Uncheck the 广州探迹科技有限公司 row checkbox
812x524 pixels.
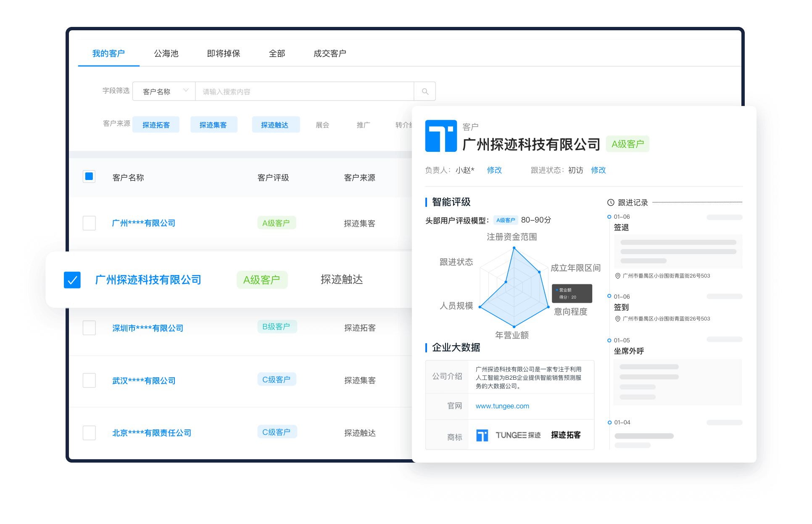click(x=72, y=280)
